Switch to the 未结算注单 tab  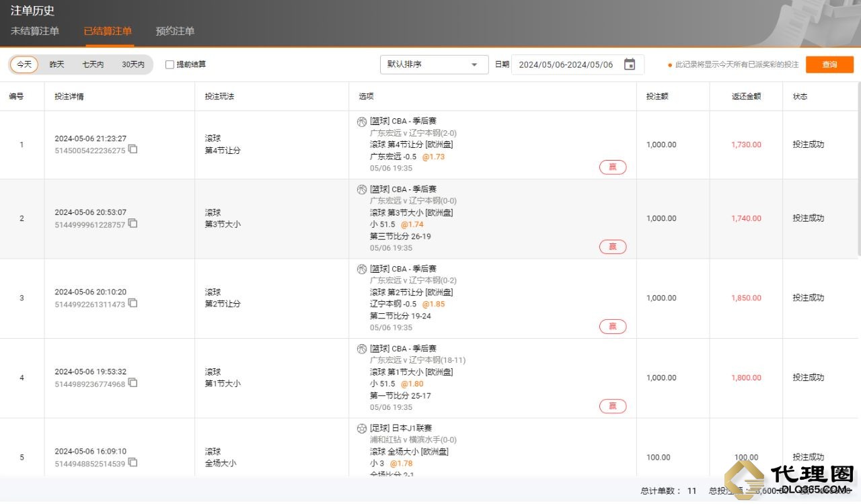[35, 31]
